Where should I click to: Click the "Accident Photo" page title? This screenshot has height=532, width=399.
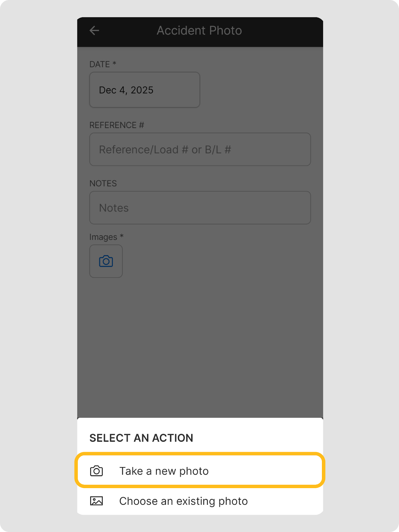tap(199, 31)
